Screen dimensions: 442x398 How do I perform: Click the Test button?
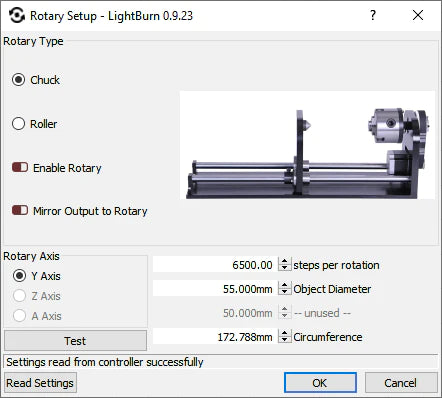(75, 341)
